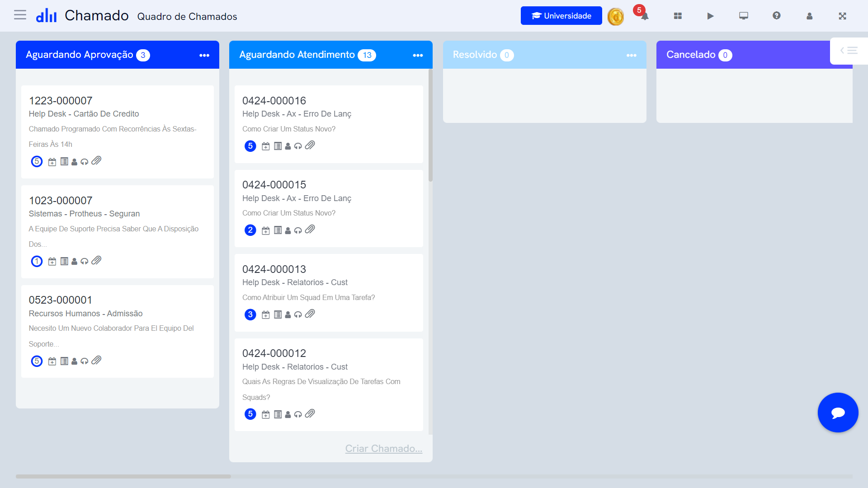Click person icon on ticket 1223-000007
Screen dimensions: 868x488
click(x=74, y=162)
